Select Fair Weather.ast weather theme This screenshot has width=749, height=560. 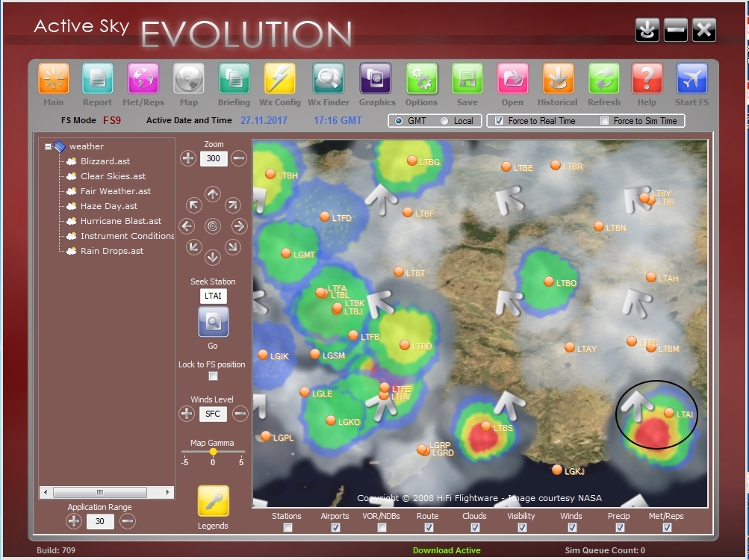pyautogui.click(x=116, y=191)
